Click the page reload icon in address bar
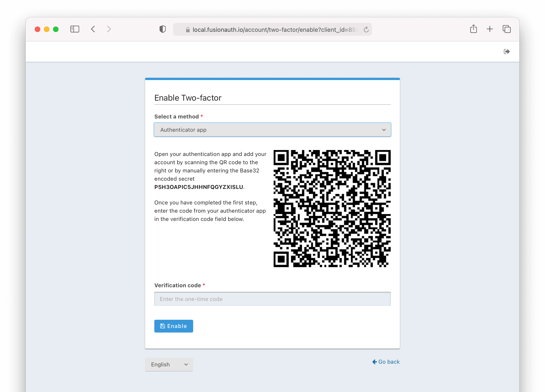Screen dimensions: 545x392 click(x=367, y=29)
